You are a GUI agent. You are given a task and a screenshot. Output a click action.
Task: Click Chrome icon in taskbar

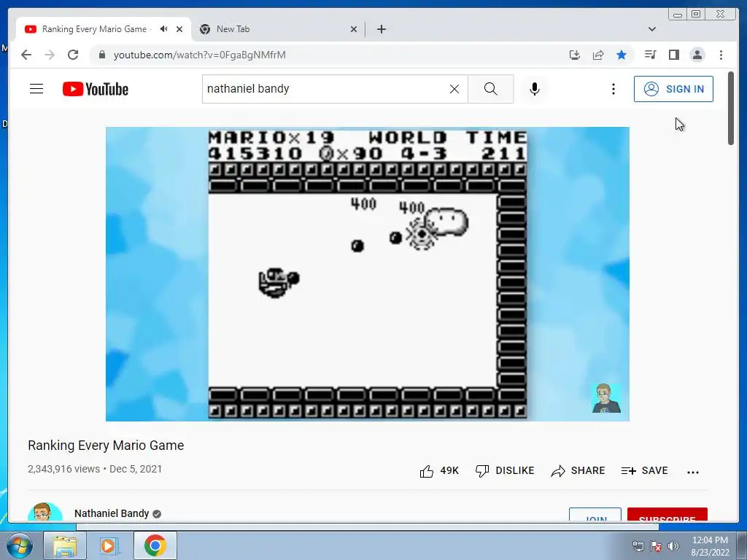pyautogui.click(x=155, y=545)
